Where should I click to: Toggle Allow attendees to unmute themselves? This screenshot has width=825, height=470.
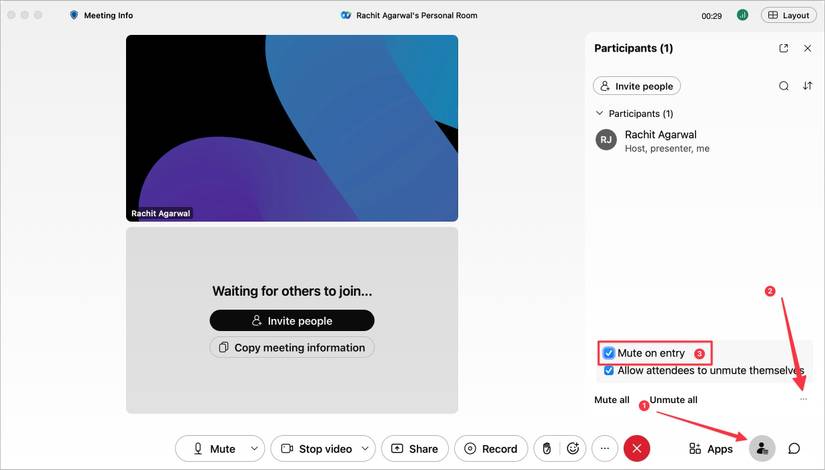click(609, 370)
